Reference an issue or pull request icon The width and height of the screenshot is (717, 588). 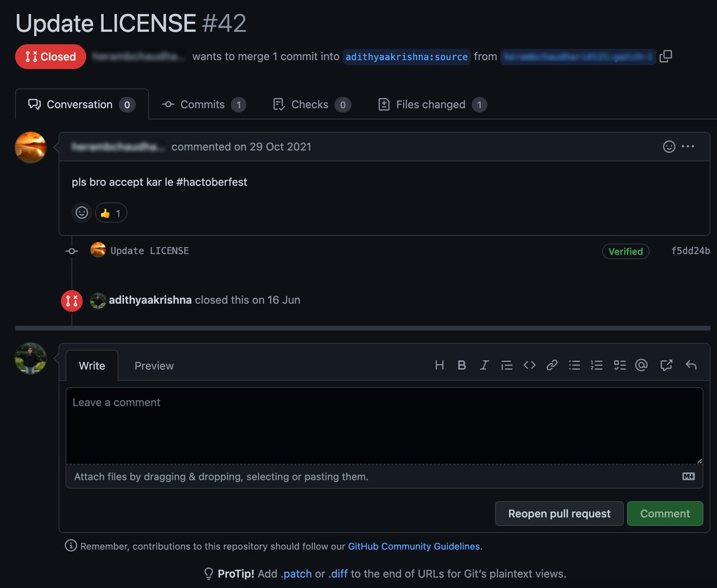pos(666,365)
